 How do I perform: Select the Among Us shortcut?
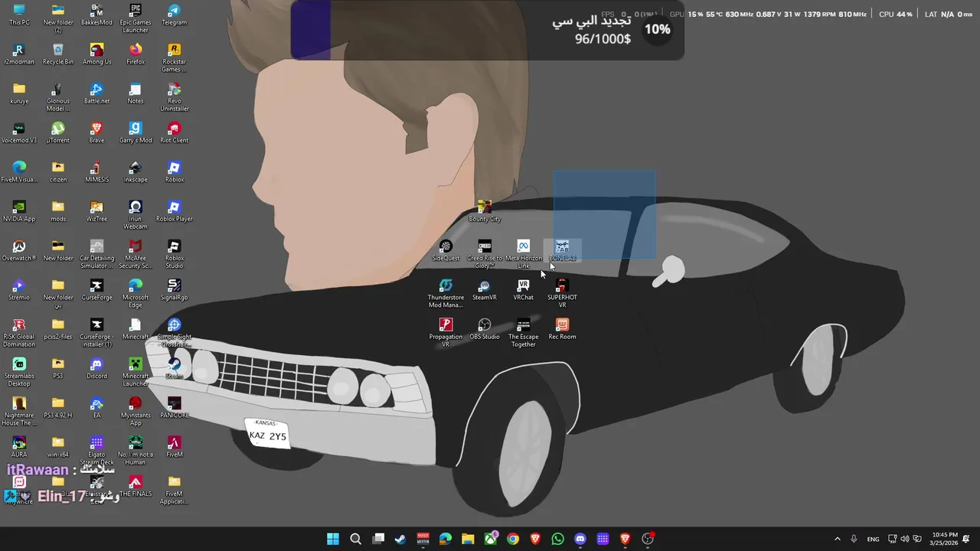tap(96, 54)
